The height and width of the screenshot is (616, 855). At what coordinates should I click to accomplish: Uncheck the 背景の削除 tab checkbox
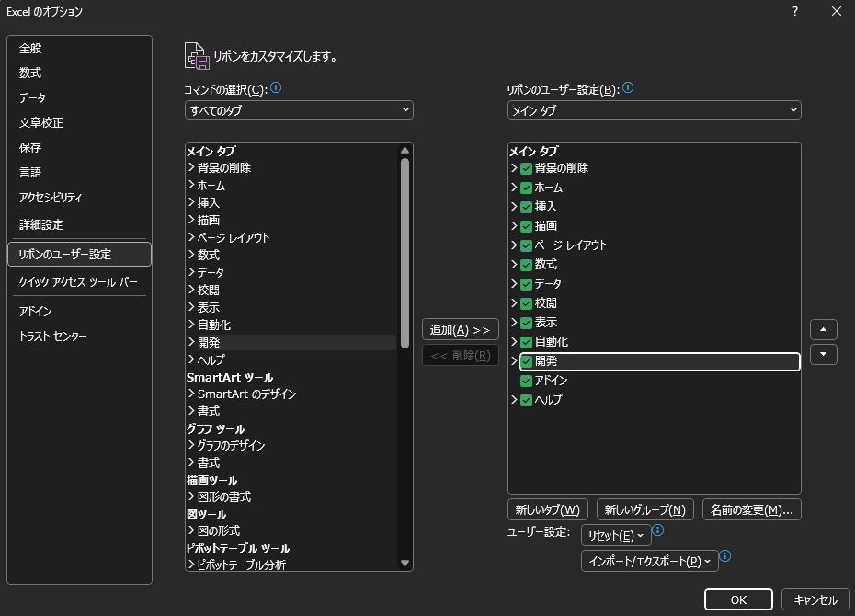[x=526, y=168]
